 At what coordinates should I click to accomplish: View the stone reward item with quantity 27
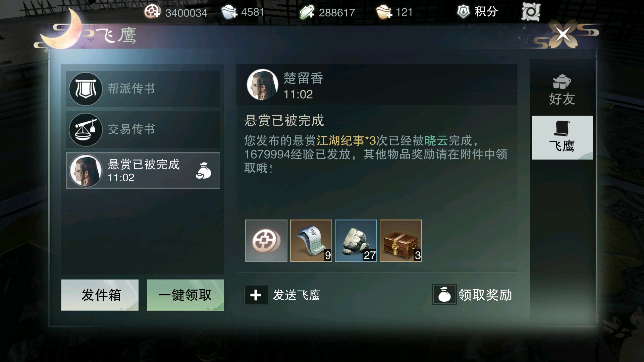(x=356, y=241)
